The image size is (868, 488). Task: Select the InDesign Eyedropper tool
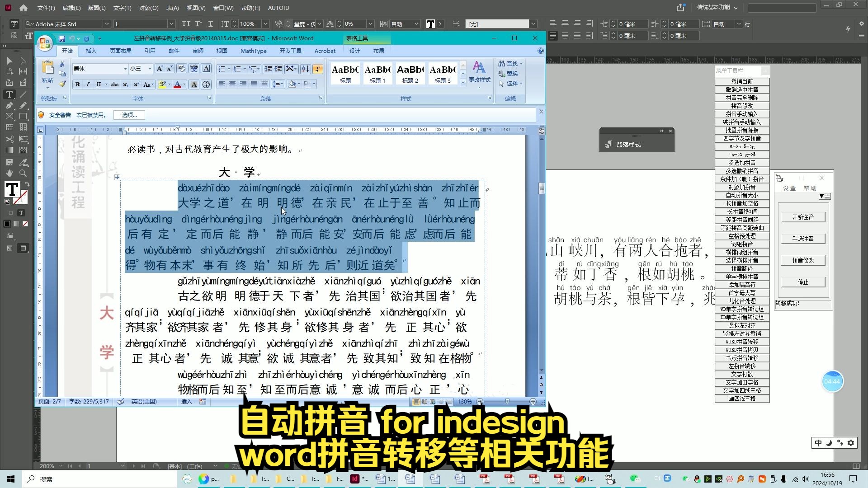click(x=23, y=162)
